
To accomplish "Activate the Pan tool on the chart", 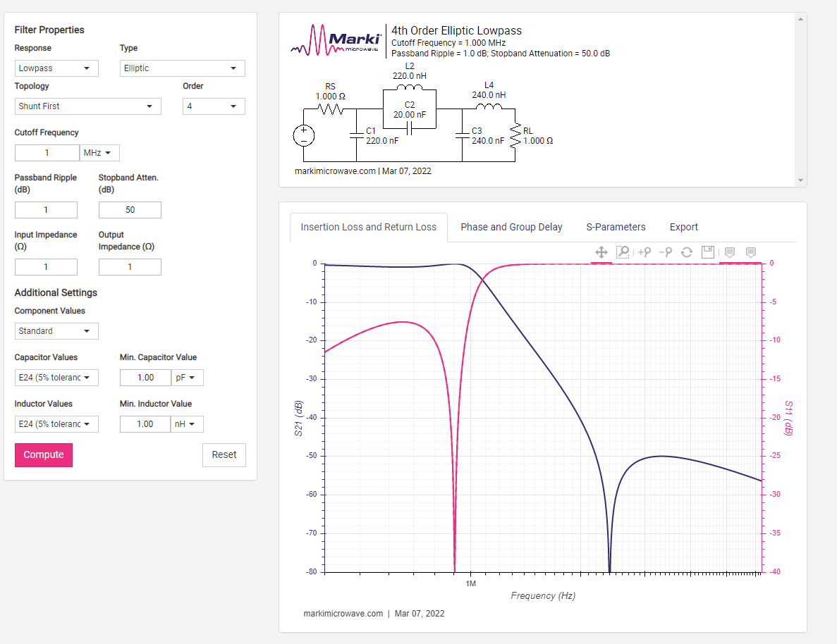I will tap(601, 252).
